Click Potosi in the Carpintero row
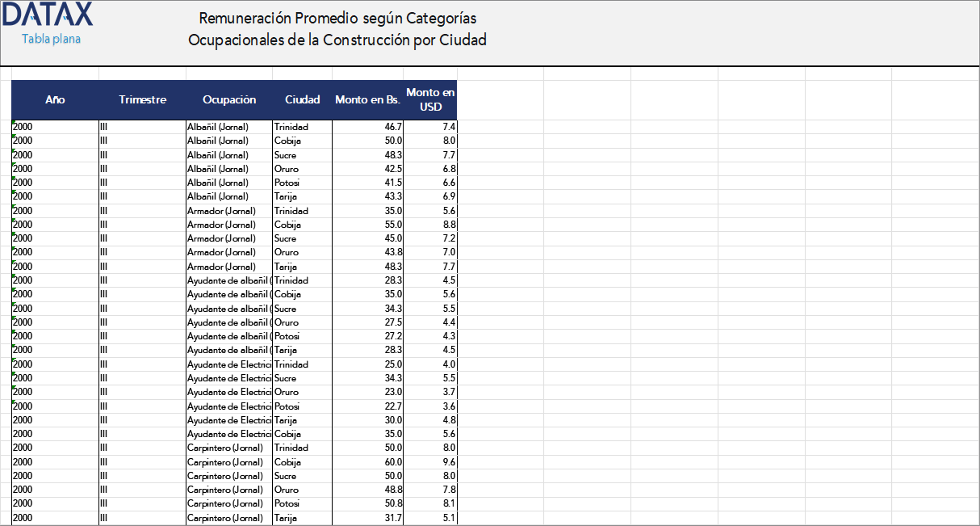Image resolution: width=980 pixels, height=526 pixels. [302, 503]
